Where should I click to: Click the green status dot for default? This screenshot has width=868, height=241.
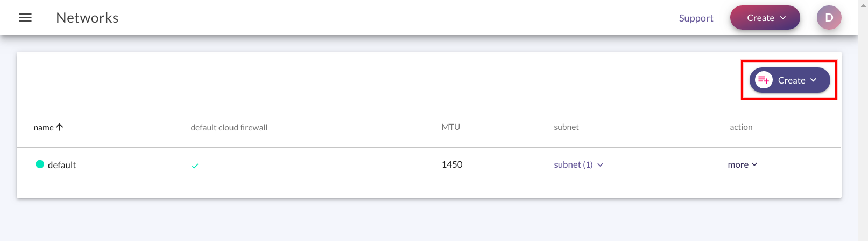[40, 164]
